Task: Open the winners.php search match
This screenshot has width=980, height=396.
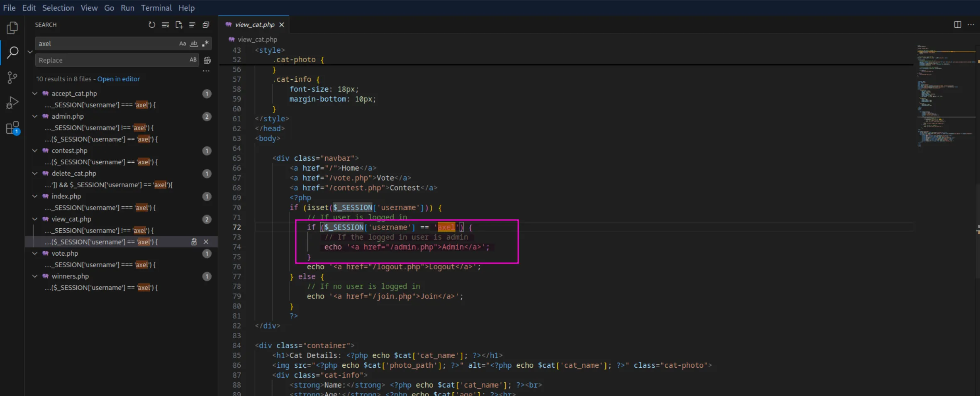Action: tap(101, 288)
